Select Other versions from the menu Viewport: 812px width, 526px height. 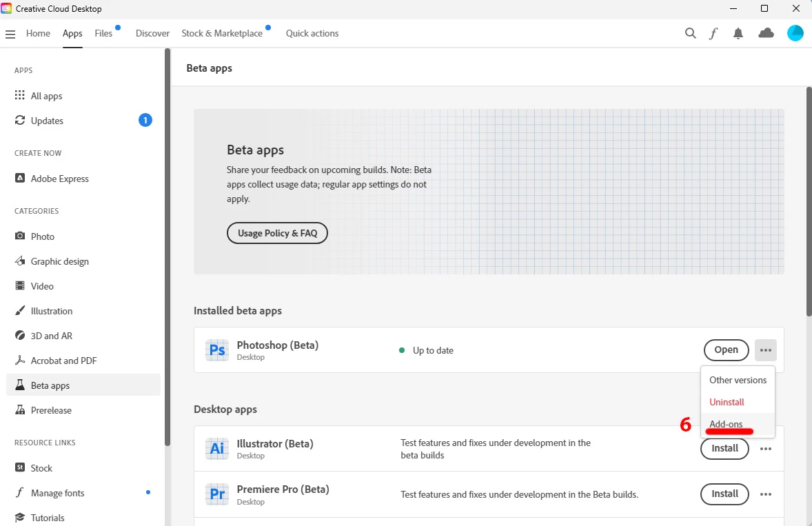click(x=738, y=380)
